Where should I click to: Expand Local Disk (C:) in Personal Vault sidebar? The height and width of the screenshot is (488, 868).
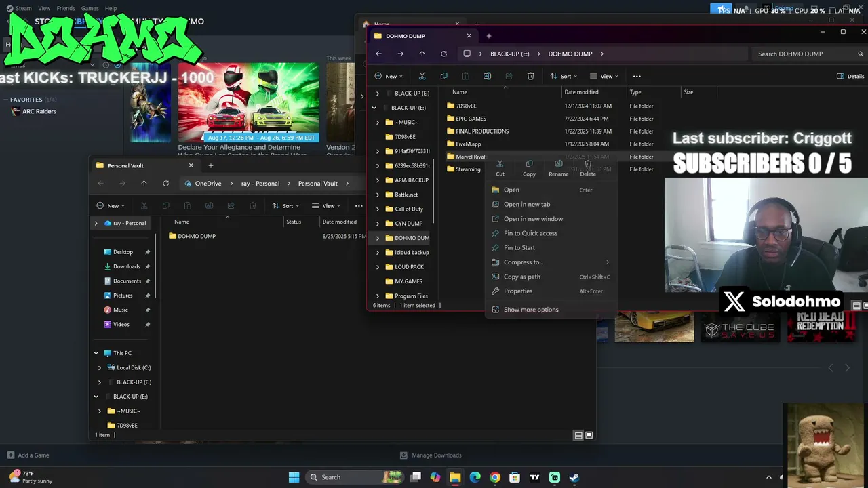pos(100,368)
